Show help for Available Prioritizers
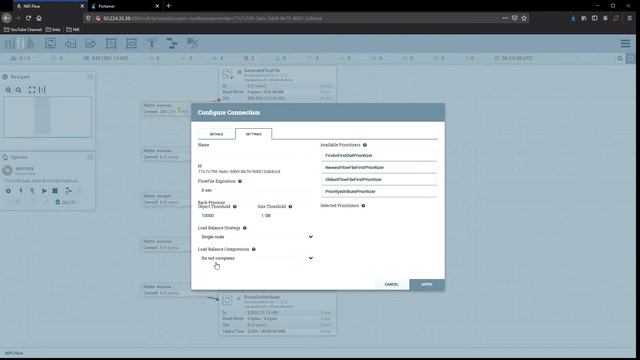Image resolution: width=640 pixels, height=360 pixels. (365, 145)
